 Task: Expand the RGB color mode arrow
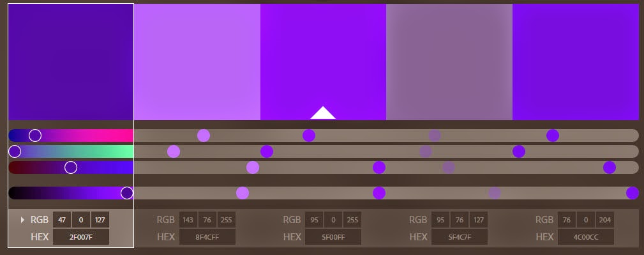22,220
